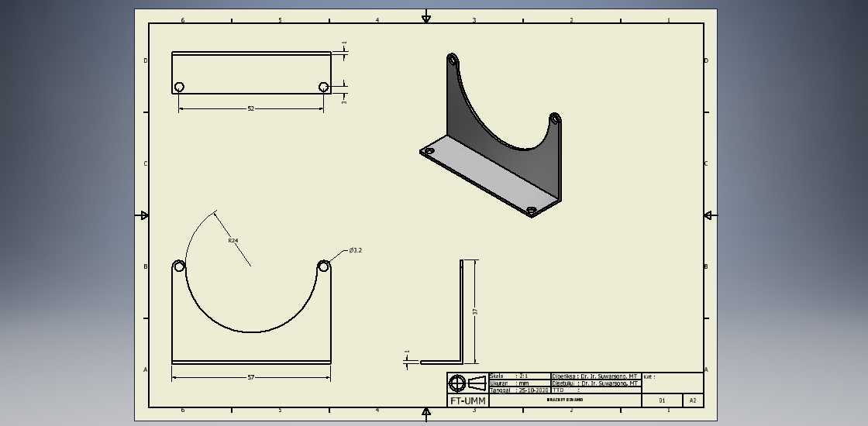Viewport: 868px width, 426px height.
Task: Click the projection symbol in the title block
Action: coord(468,383)
